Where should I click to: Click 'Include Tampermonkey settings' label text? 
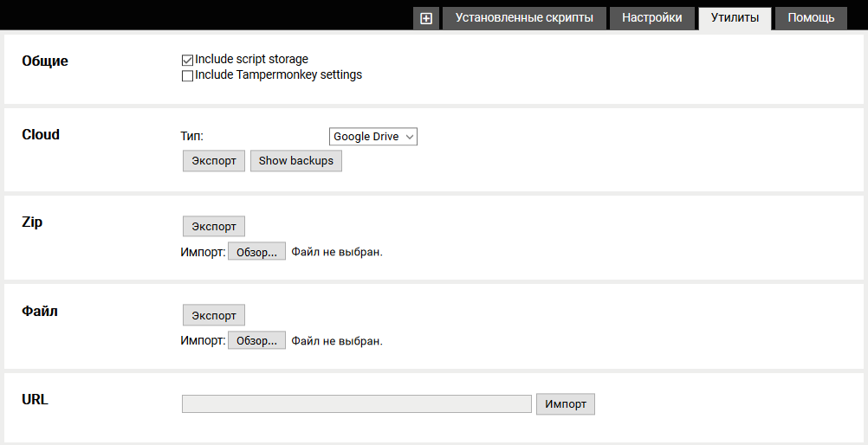(x=278, y=74)
